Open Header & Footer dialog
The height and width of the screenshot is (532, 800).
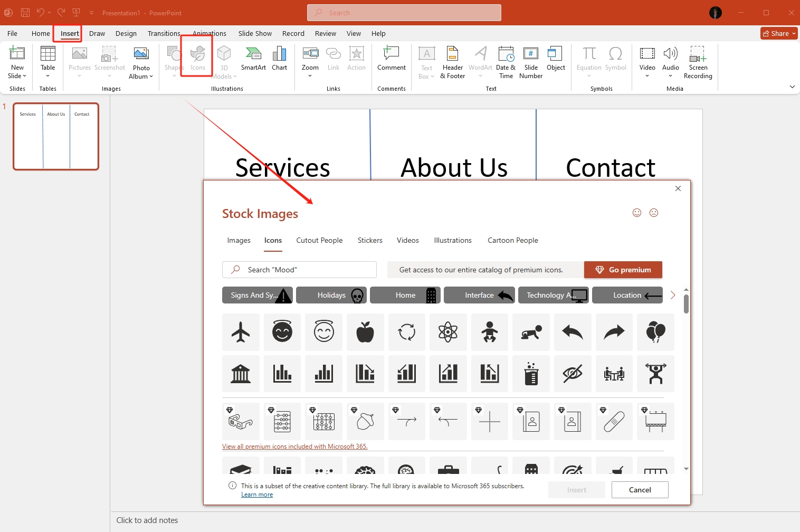(453, 62)
